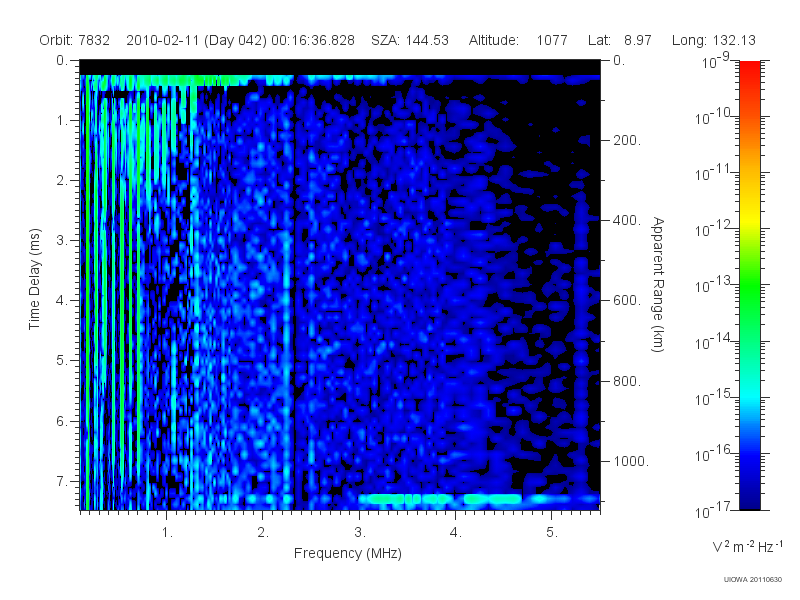Click the color bar label '10^-12'
Screen dimensions: 800x600
(714, 229)
